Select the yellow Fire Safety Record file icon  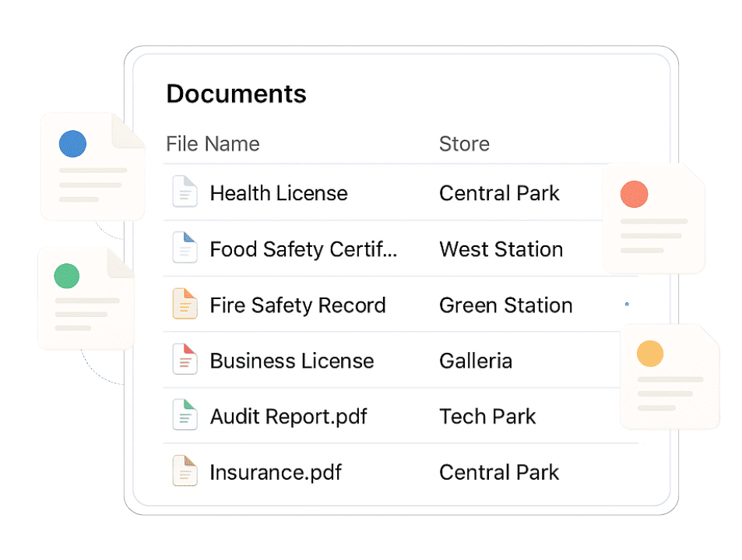(x=185, y=305)
